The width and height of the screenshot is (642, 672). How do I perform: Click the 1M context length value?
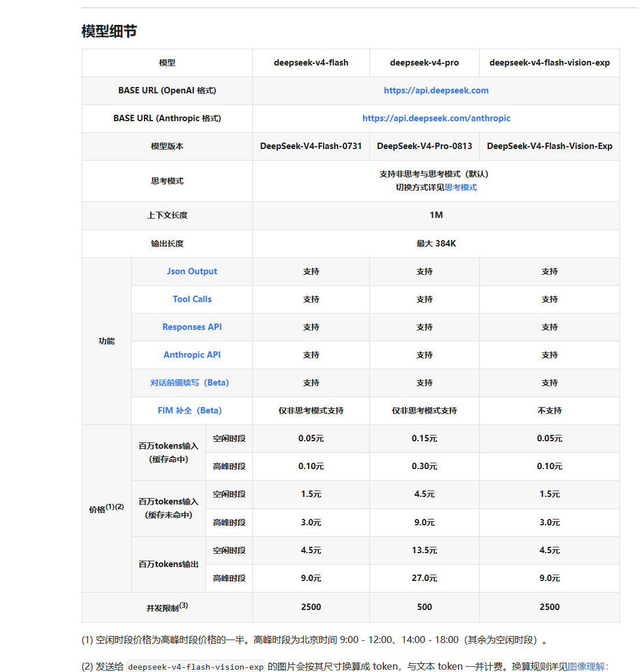tap(436, 215)
